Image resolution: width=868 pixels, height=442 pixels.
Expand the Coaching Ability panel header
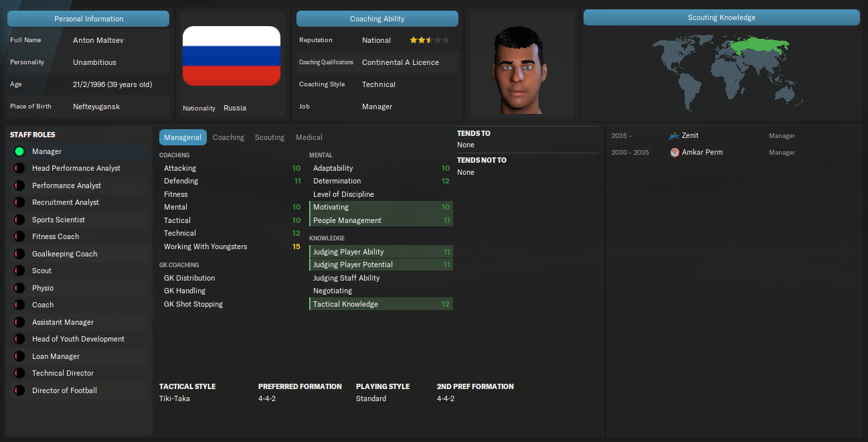[377, 19]
